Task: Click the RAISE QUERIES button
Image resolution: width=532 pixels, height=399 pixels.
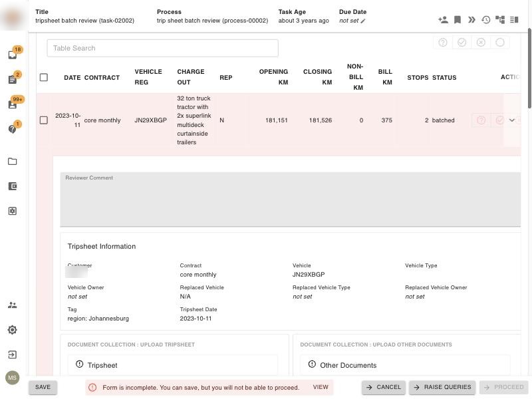Action: point(442,387)
